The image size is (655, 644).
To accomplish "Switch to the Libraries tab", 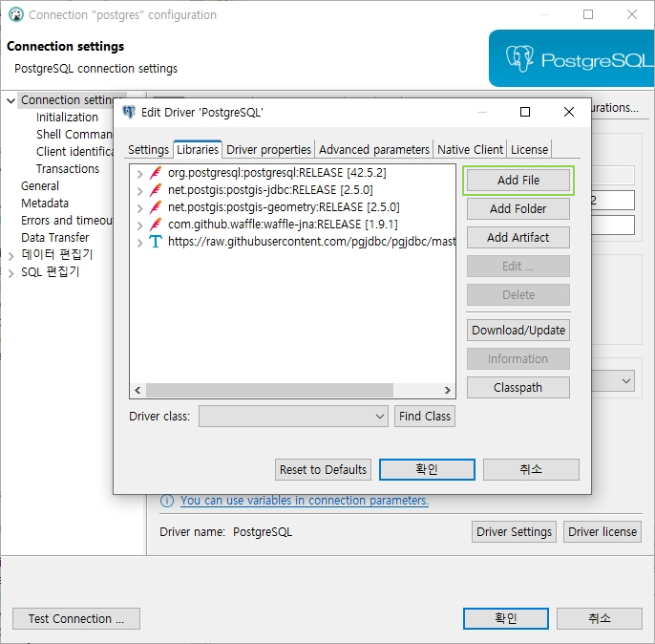I will click(x=197, y=149).
